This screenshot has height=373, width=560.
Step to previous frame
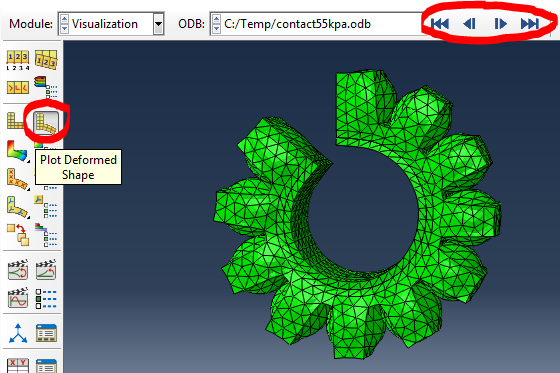point(469,24)
